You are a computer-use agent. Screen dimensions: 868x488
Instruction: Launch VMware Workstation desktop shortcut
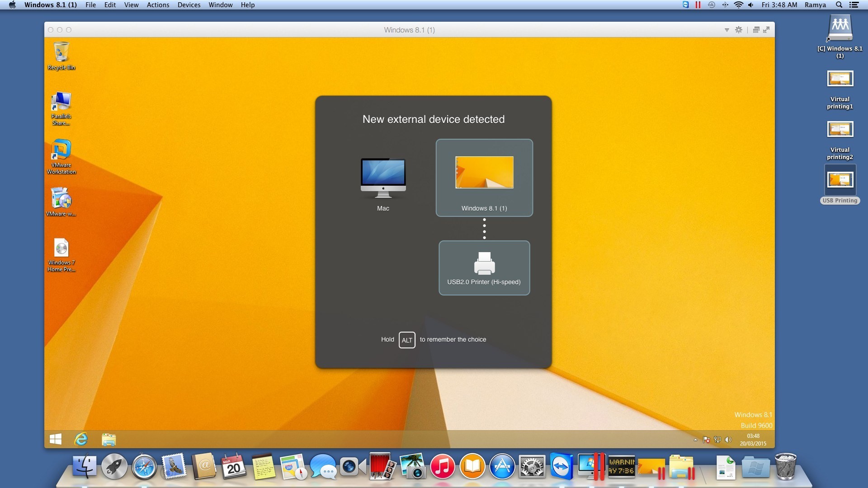(61, 157)
